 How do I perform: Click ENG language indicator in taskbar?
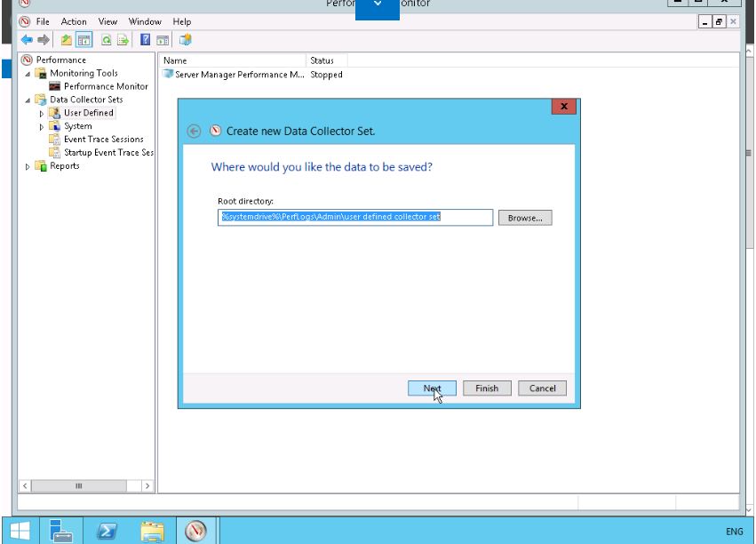pos(735,531)
